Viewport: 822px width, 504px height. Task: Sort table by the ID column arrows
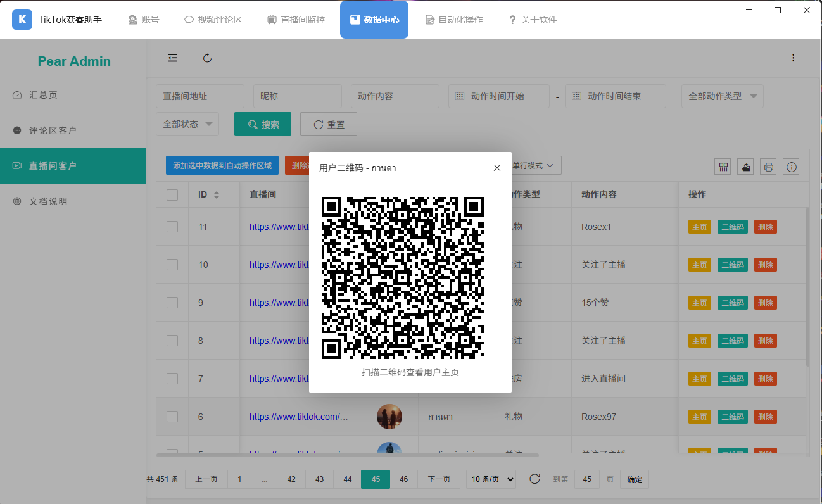[217, 195]
